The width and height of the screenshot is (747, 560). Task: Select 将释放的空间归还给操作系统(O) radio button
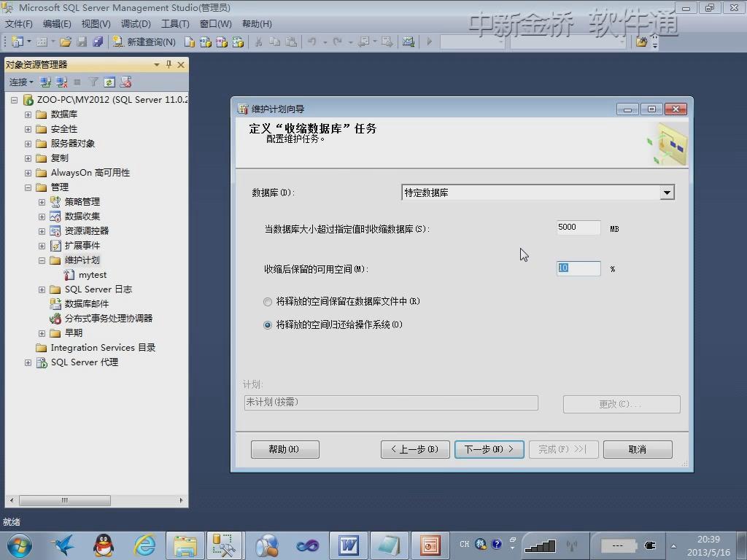click(268, 324)
